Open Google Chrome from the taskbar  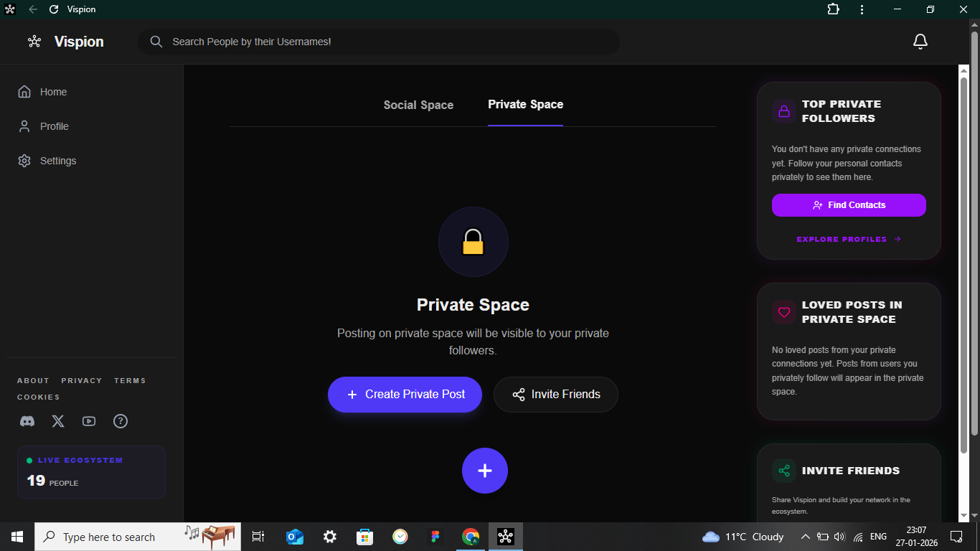(x=471, y=537)
